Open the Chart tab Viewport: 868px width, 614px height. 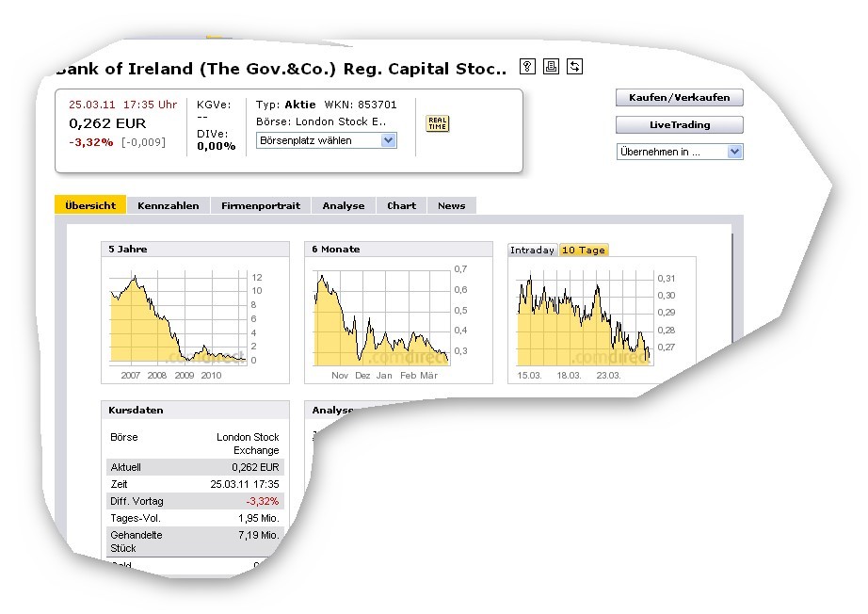(401, 205)
